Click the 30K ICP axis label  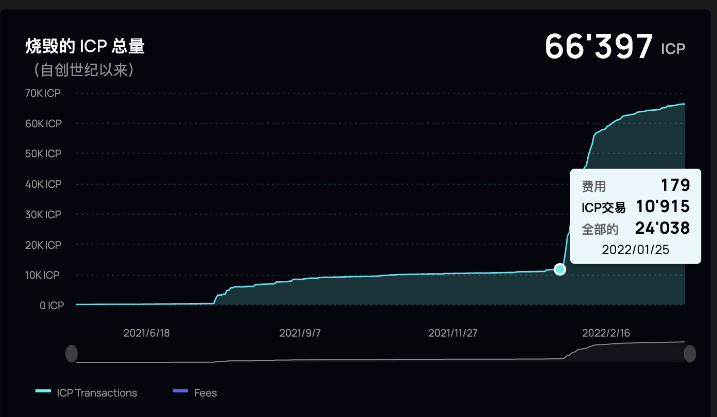43,214
